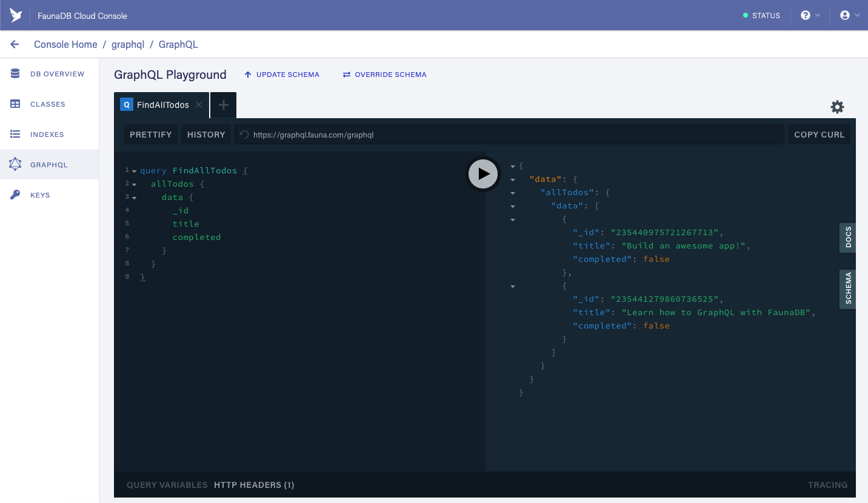This screenshot has width=868, height=503.
Task: Open QUERY VARIABLES panel
Action: (x=167, y=485)
